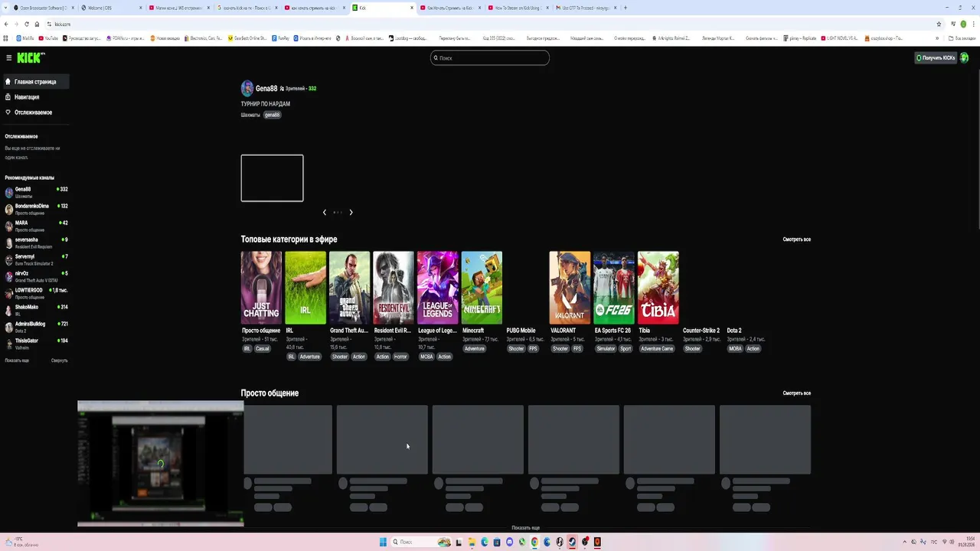This screenshot has height=551, width=980.
Task: Open Chrome tab search dropdown
Action: point(6,8)
